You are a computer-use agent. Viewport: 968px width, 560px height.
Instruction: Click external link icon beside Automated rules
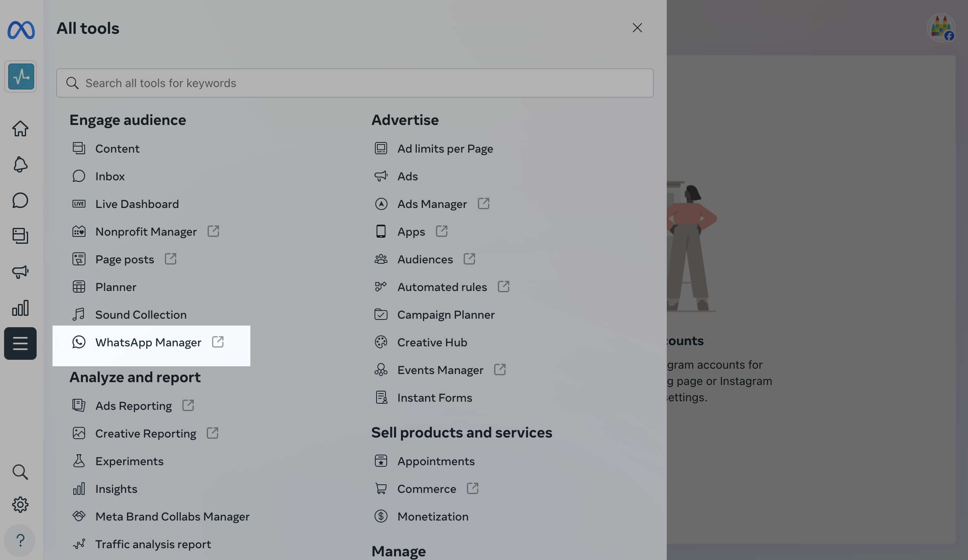click(504, 287)
